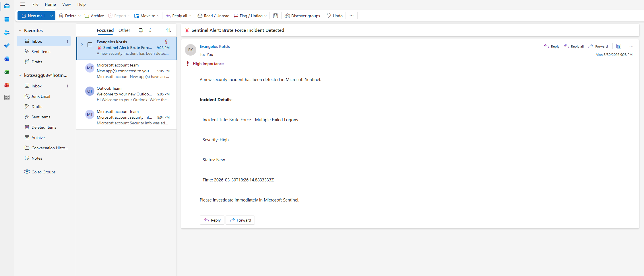This screenshot has height=276, width=644.
Task: Open the Reply all dropdown arrow
Action: coord(190,16)
